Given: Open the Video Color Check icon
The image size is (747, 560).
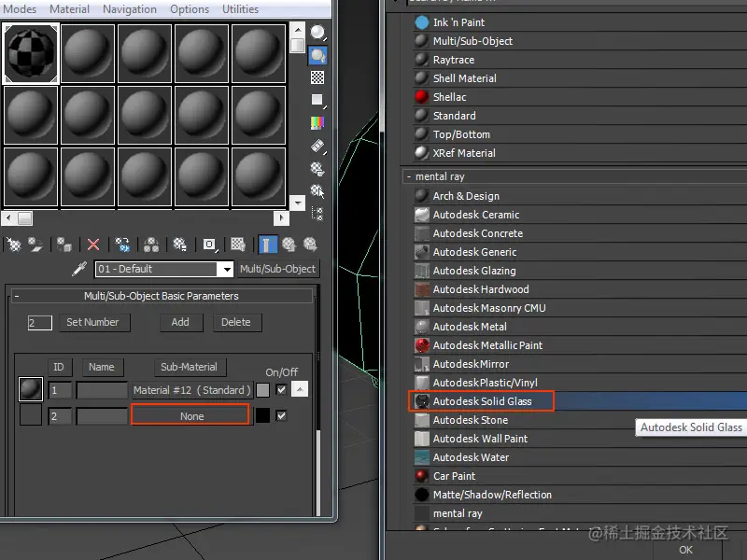Looking at the screenshot, I should [x=317, y=123].
